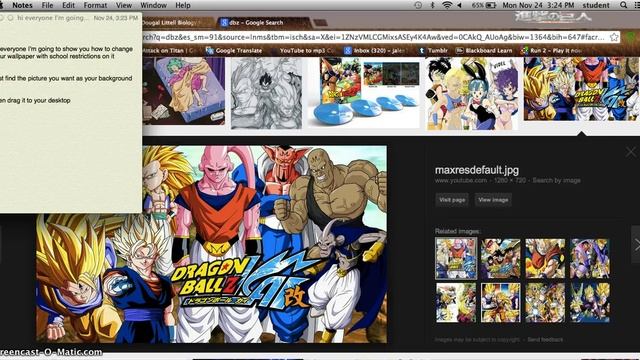Screen dimensions: 640x360
Task: Click the student user name in menu bar
Action: 596,5
